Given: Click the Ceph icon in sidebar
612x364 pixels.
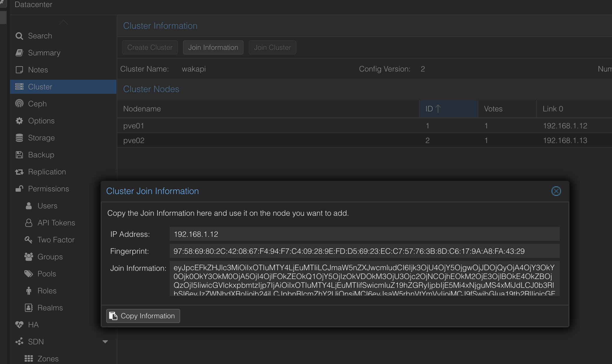Looking at the screenshot, I should tap(19, 104).
